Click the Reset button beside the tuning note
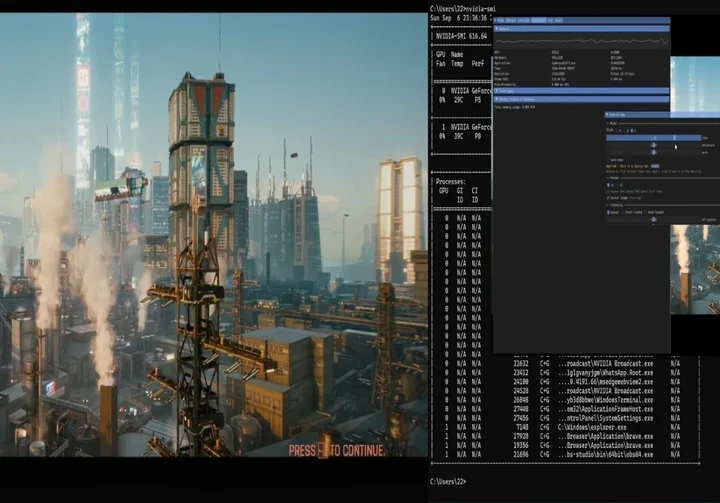The height and width of the screenshot is (503, 720). coord(655,166)
